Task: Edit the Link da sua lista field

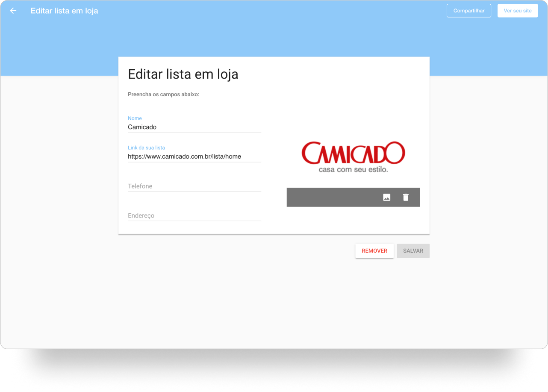Action: pyautogui.click(x=194, y=156)
